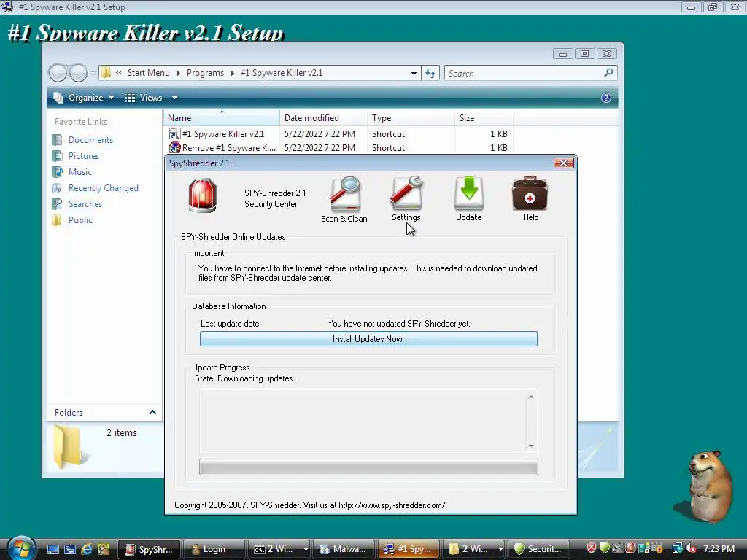Switch to #1 Spy... taskbar button
The image size is (747, 560).
[x=409, y=549]
